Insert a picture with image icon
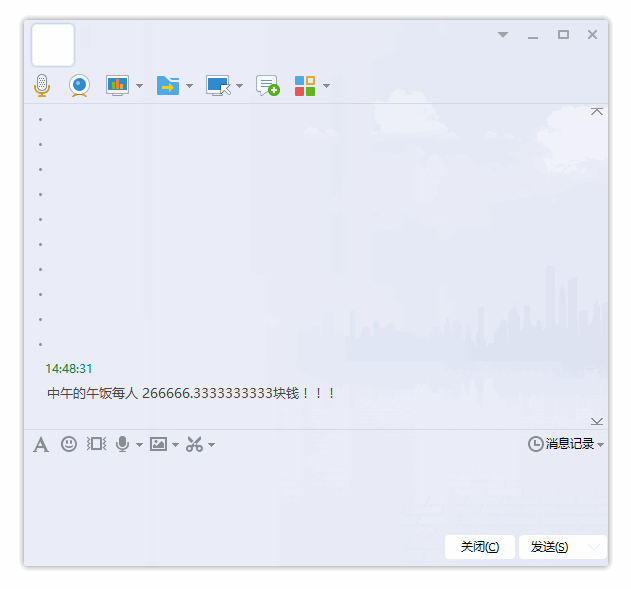631x589 pixels. point(159,444)
